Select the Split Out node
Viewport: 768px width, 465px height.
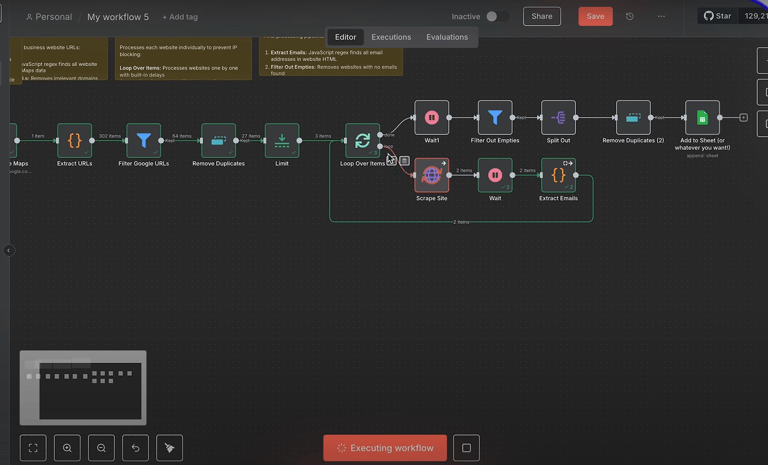(x=558, y=118)
